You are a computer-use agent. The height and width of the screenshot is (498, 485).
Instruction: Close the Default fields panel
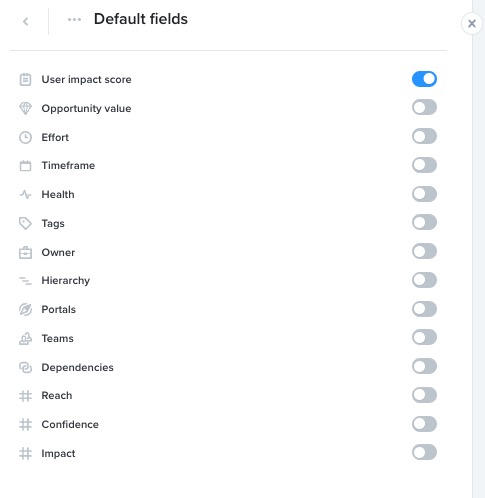[472, 24]
